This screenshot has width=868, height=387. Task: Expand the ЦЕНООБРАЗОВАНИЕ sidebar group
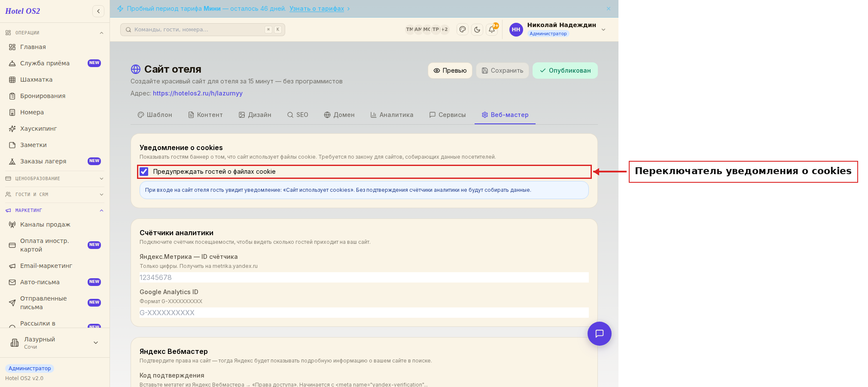[55, 178]
